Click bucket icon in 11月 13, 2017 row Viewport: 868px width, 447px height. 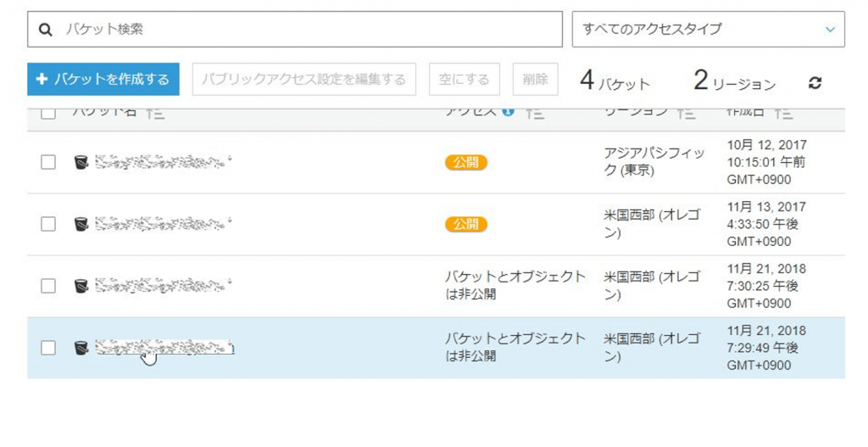[81, 224]
